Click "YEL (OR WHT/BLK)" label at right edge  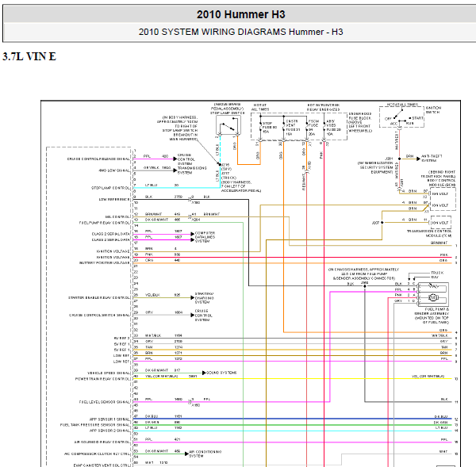(428, 377)
